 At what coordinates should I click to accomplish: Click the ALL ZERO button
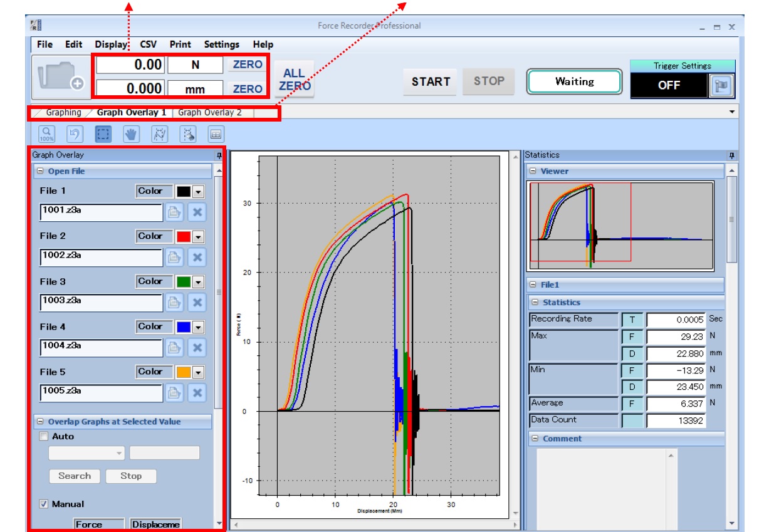pos(294,80)
